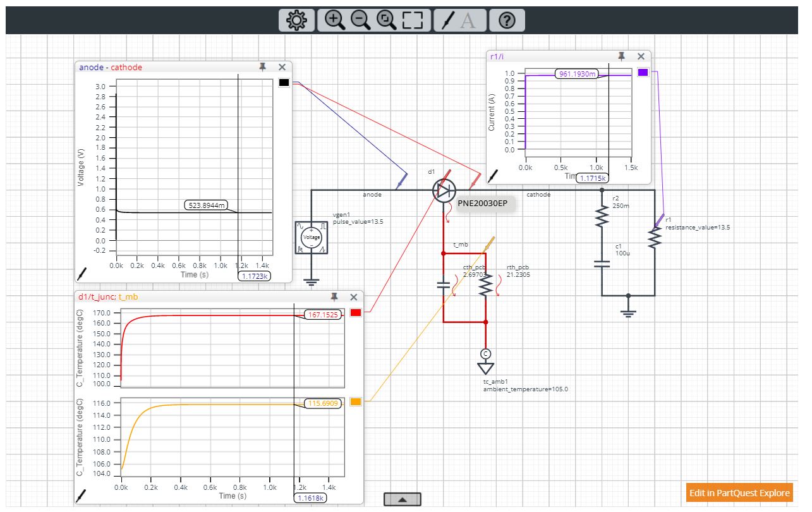Open the help question mark icon

click(507, 20)
